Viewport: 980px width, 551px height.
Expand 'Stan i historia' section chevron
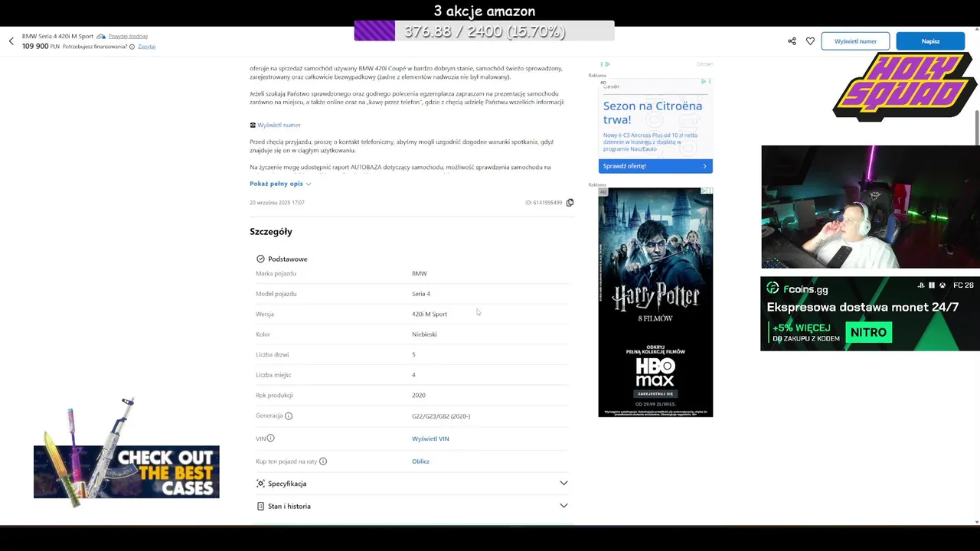(563, 506)
